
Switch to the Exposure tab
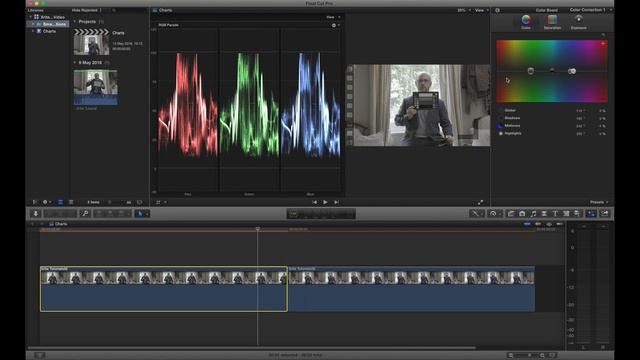tap(578, 22)
